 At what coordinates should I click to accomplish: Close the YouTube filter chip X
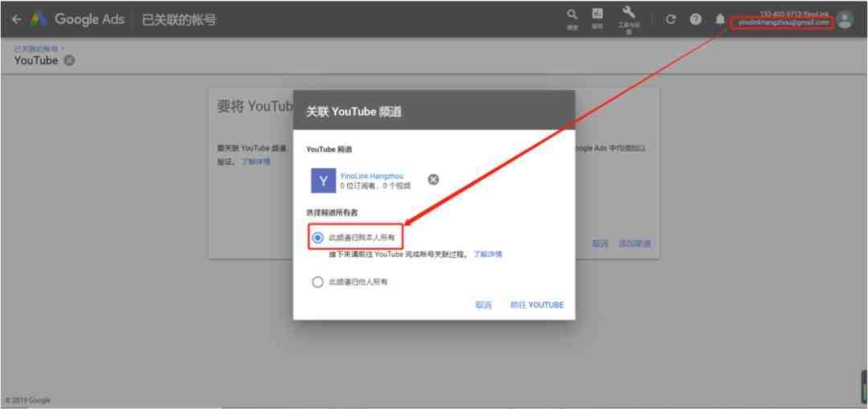(x=69, y=61)
